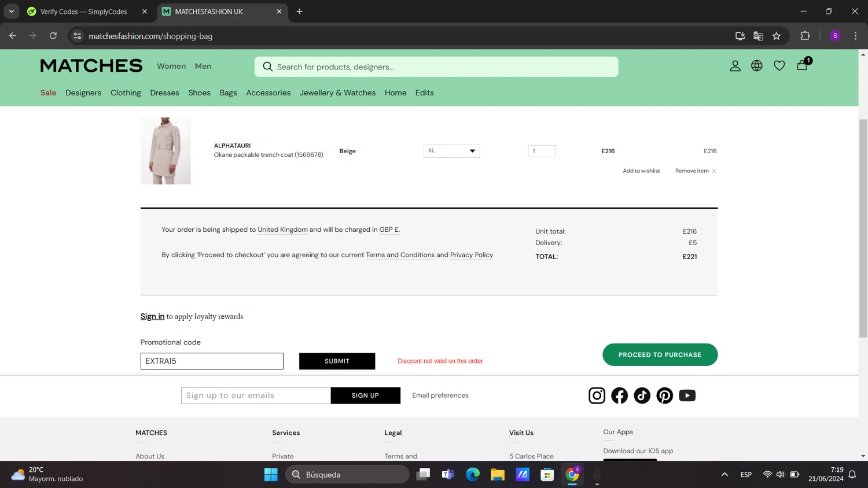Open Chrome's three-dot menu

coord(855,36)
